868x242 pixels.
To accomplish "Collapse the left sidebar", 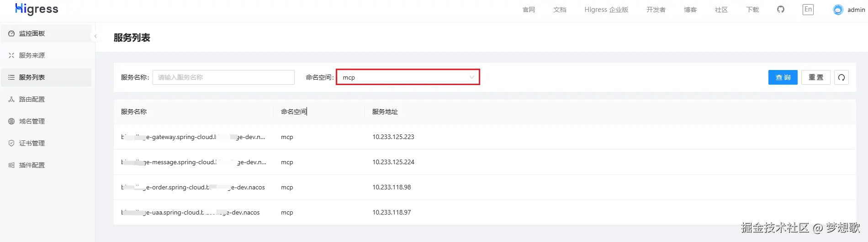I will tap(95, 36).
